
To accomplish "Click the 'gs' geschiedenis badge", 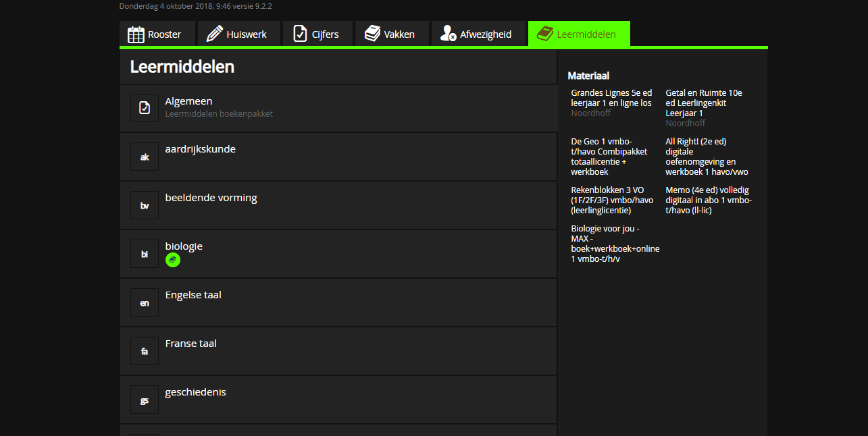I will (145, 400).
